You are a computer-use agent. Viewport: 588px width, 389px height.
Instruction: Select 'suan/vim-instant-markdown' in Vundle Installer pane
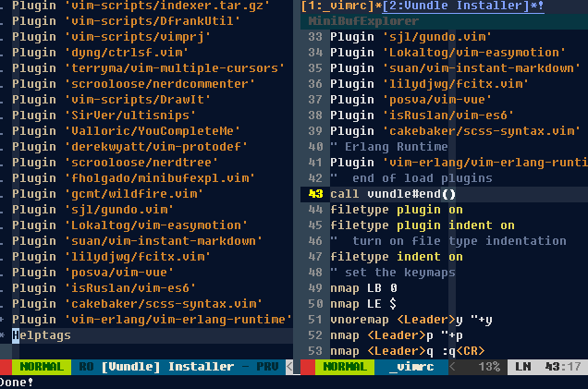click(x=164, y=241)
